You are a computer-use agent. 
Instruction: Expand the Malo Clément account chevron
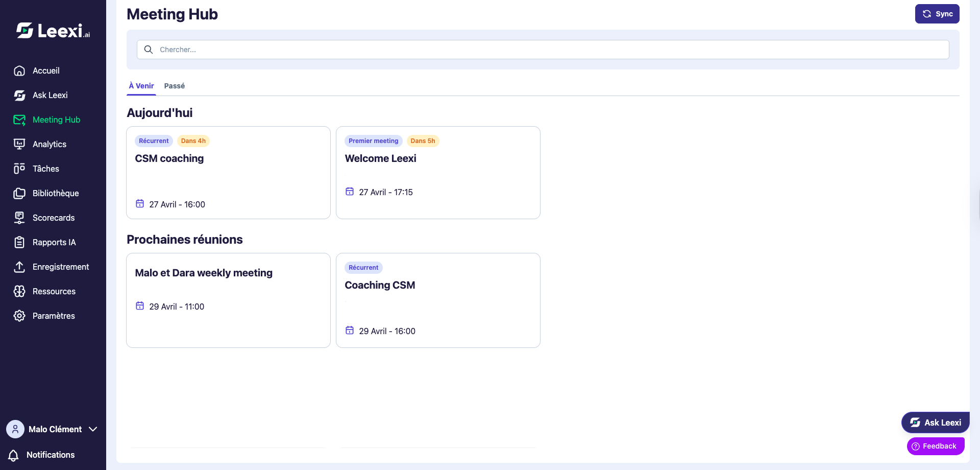coord(93,429)
